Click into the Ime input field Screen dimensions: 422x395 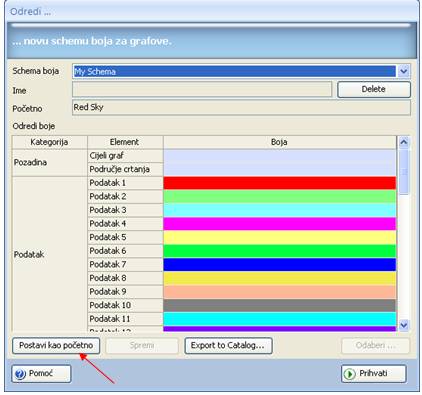tap(202, 89)
